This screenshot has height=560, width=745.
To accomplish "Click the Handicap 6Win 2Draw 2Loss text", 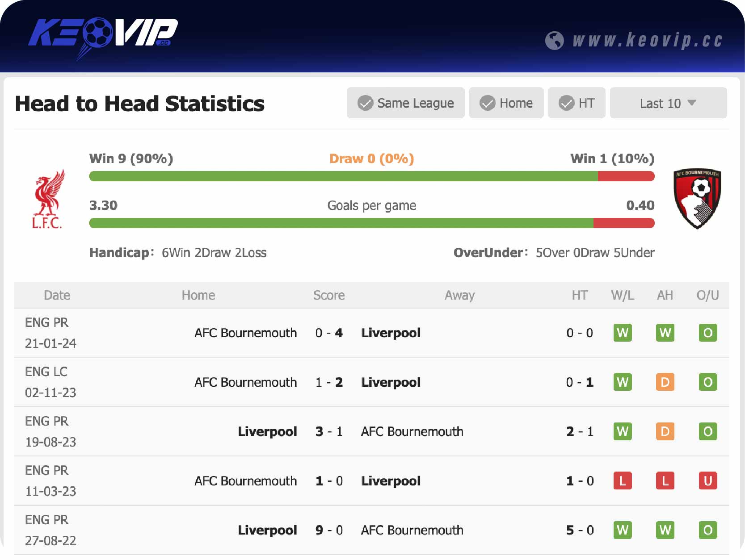I will 178,252.
